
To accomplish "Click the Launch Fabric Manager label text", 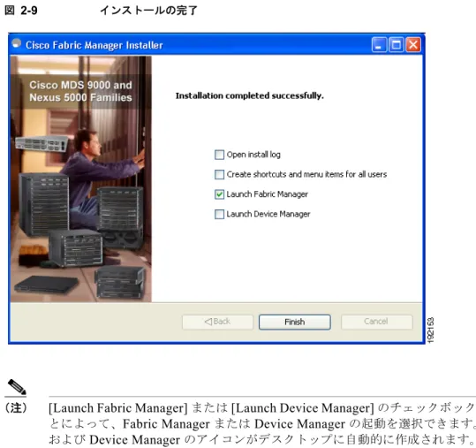I will point(267,194).
